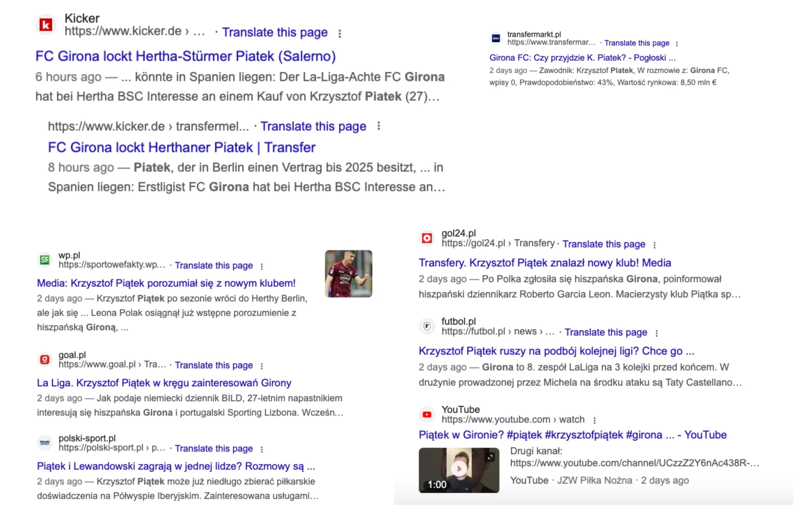Translate the futbol.pl page

coord(606,332)
